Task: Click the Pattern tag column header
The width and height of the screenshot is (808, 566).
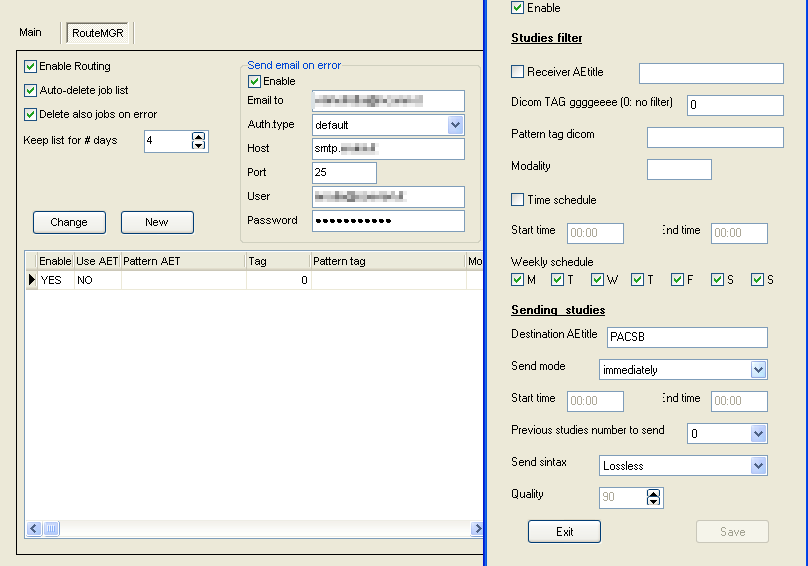Action: pyautogui.click(x=388, y=261)
